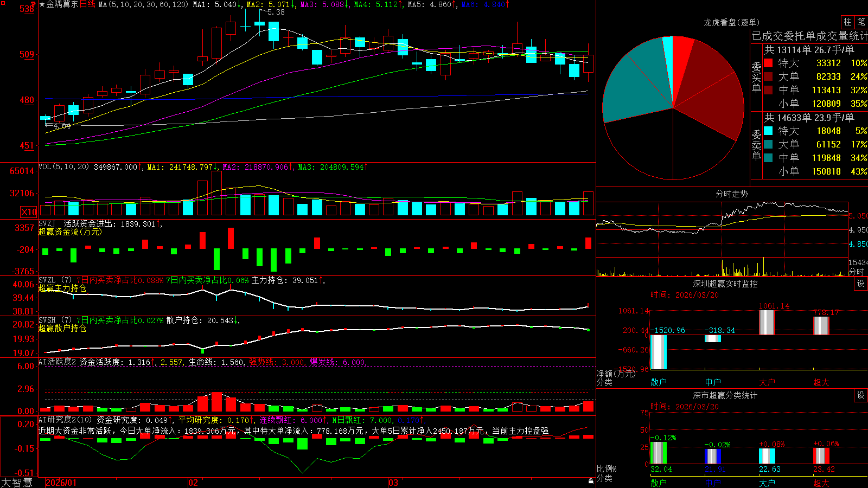Click the teal 大单 sell-order swatch
Screen dimensions: 868x488
coord(768,144)
